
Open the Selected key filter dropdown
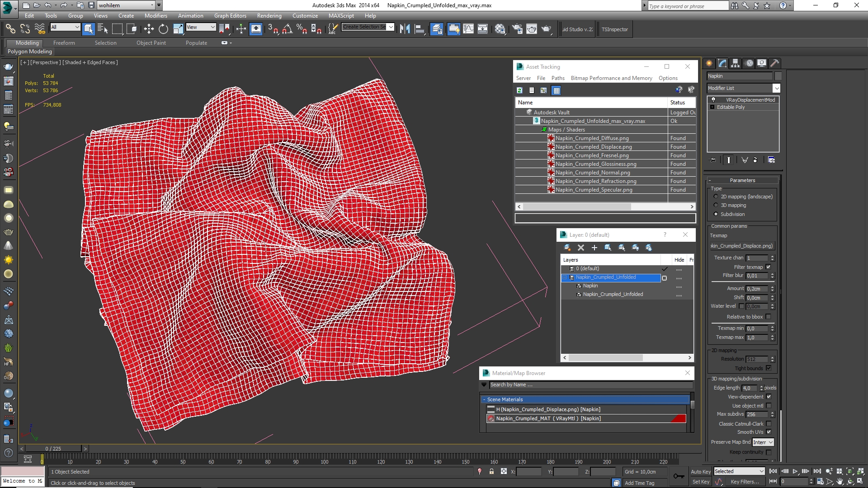click(739, 471)
